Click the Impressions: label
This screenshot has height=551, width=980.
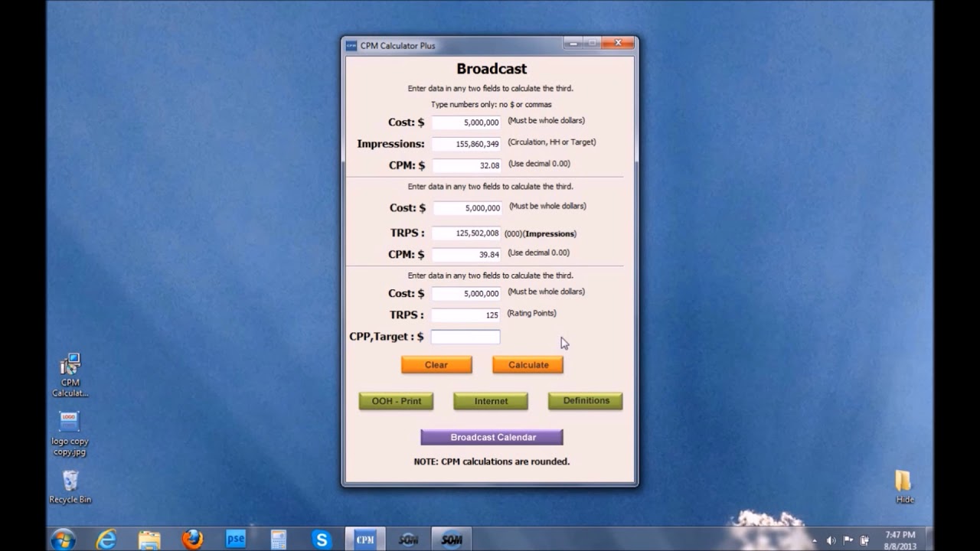pyautogui.click(x=390, y=144)
